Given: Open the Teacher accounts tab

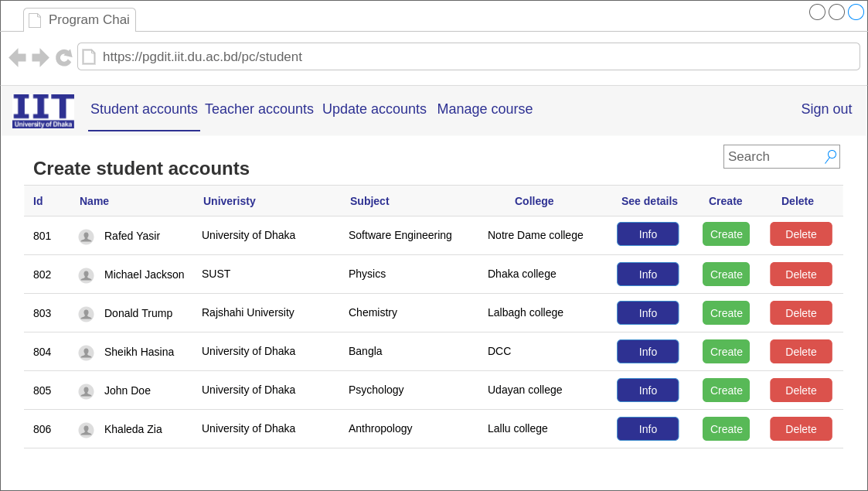Looking at the screenshot, I should click(x=259, y=109).
